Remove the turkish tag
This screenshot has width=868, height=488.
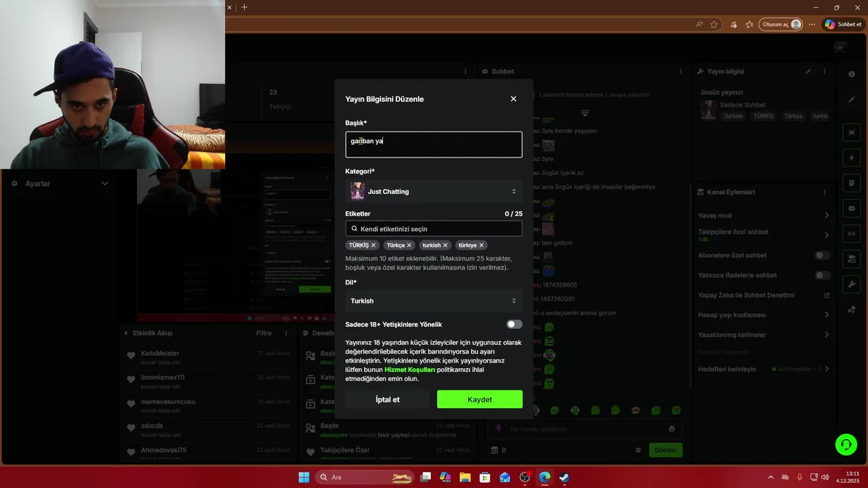[445, 245]
